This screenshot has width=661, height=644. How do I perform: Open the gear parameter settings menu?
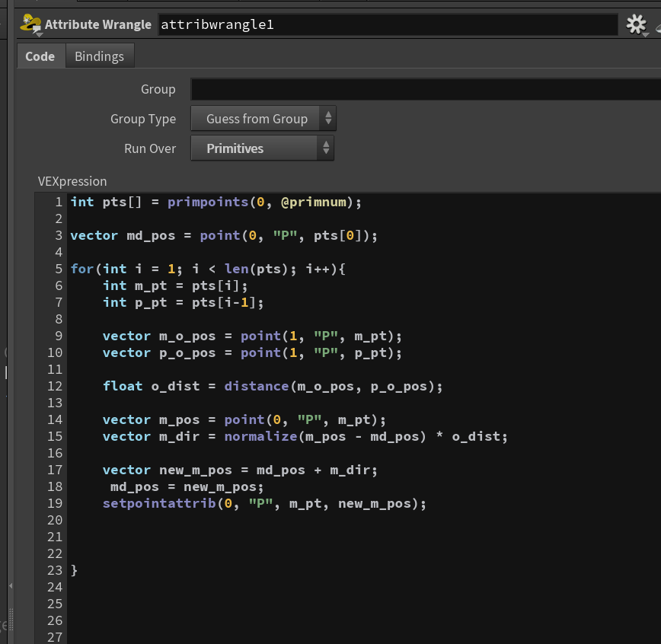636,24
